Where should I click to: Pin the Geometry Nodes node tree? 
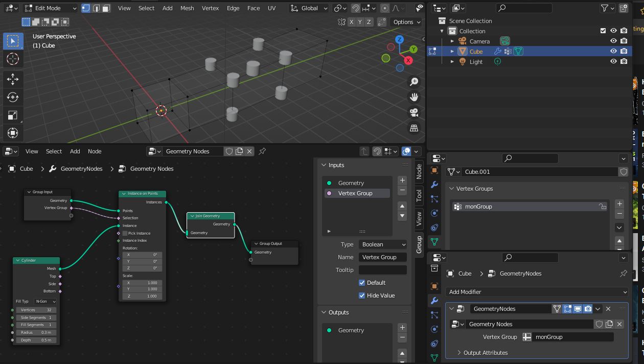262,151
